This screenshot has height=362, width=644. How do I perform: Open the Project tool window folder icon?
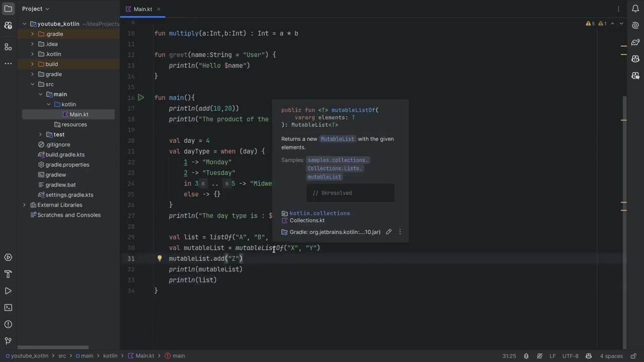point(8,9)
